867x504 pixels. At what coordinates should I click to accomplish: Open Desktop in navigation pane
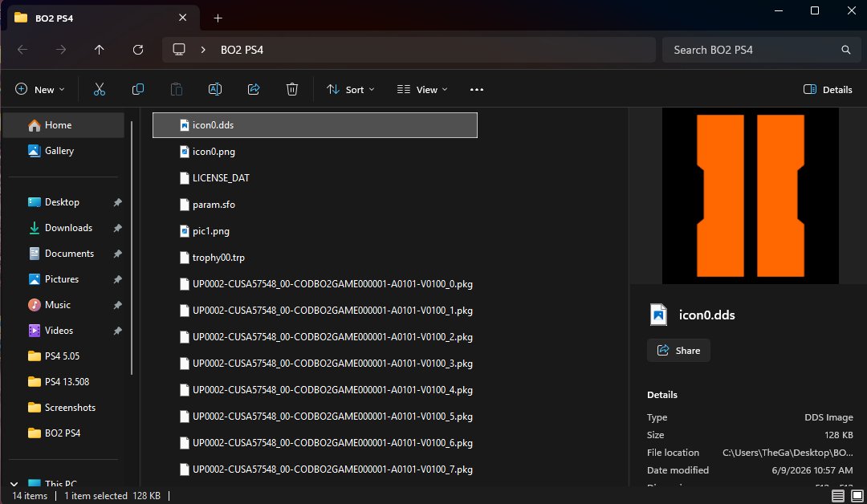63,202
